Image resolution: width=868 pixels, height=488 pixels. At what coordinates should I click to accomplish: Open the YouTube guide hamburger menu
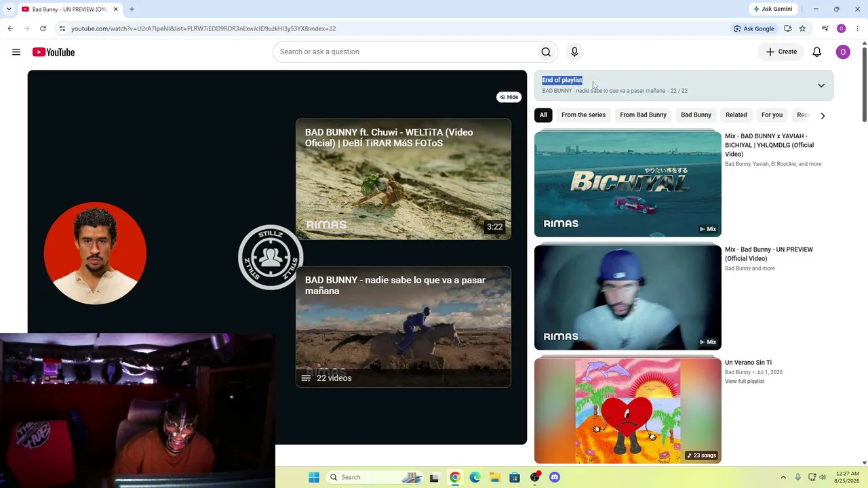coord(16,52)
